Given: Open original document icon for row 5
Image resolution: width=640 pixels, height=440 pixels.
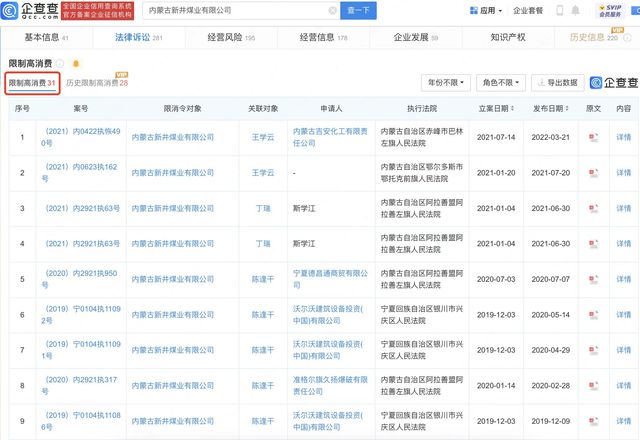Looking at the screenshot, I should tap(593, 279).
